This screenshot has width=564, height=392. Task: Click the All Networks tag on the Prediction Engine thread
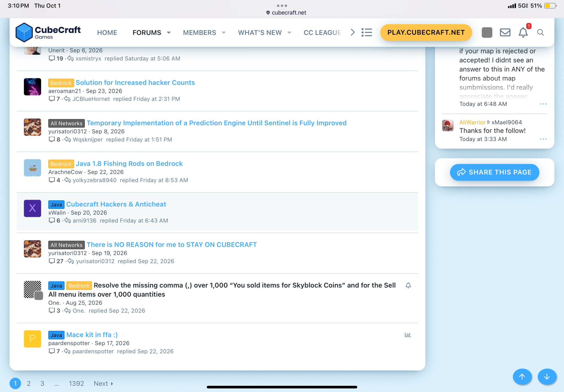tap(67, 123)
